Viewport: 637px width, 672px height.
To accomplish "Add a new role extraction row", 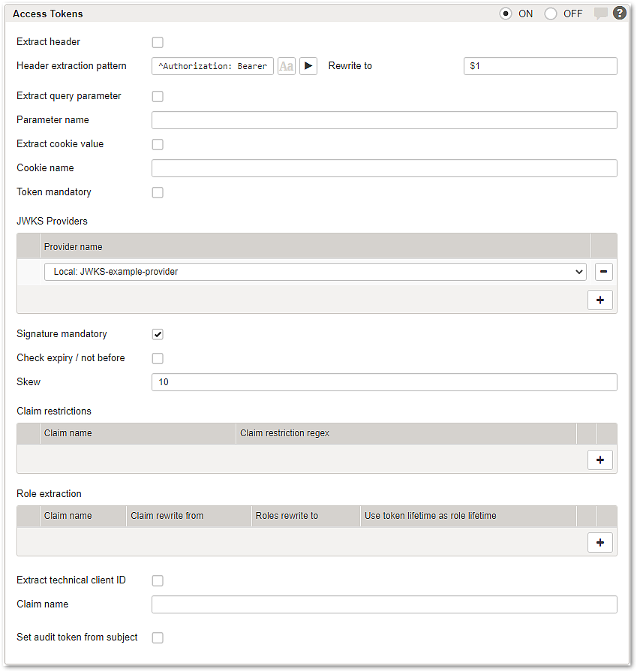I will click(x=599, y=543).
